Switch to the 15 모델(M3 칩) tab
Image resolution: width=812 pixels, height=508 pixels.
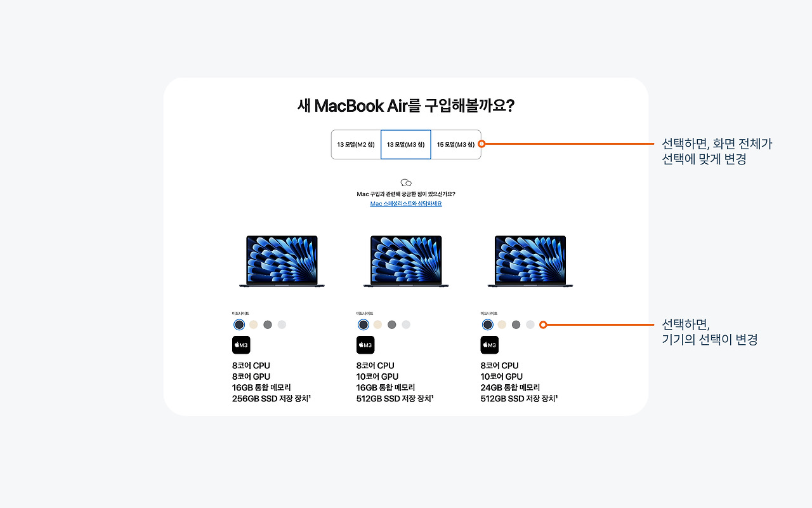pyautogui.click(x=455, y=145)
